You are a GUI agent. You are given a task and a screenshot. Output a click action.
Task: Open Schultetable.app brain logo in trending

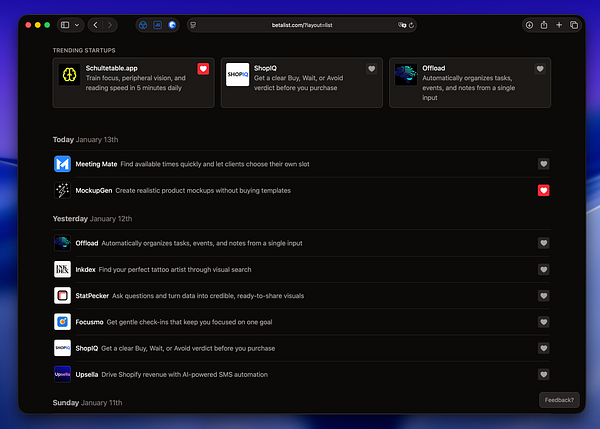tap(70, 75)
